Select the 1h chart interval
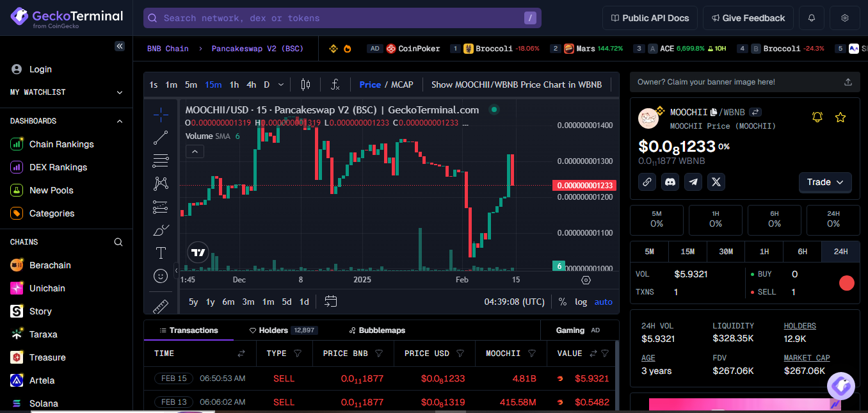 [234, 85]
